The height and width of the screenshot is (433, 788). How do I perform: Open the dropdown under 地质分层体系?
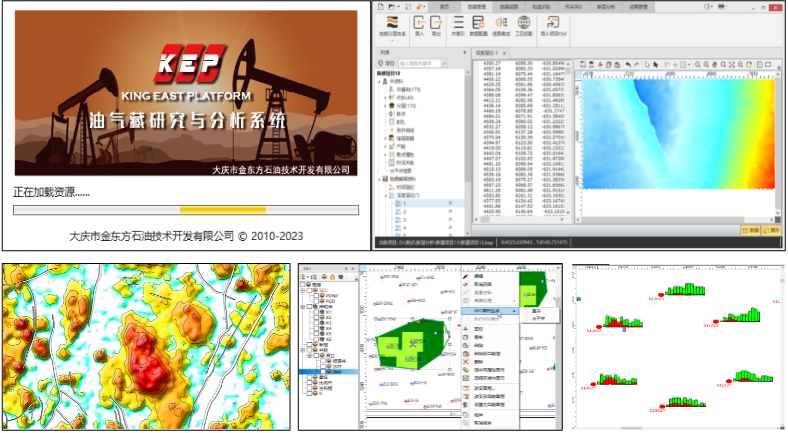point(392,40)
